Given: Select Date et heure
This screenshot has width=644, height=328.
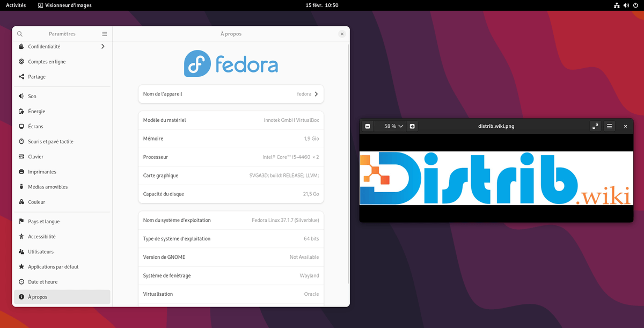Looking at the screenshot, I should point(62,282).
